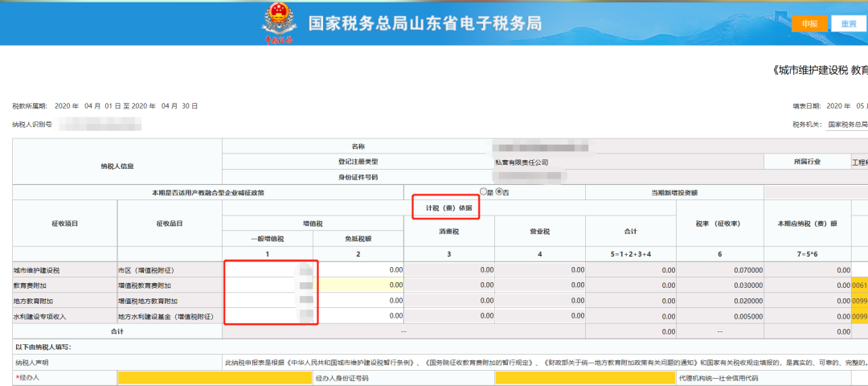Click the 0.030000 tax rate cell
The height and width of the screenshot is (386, 868).
coord(719,285)
